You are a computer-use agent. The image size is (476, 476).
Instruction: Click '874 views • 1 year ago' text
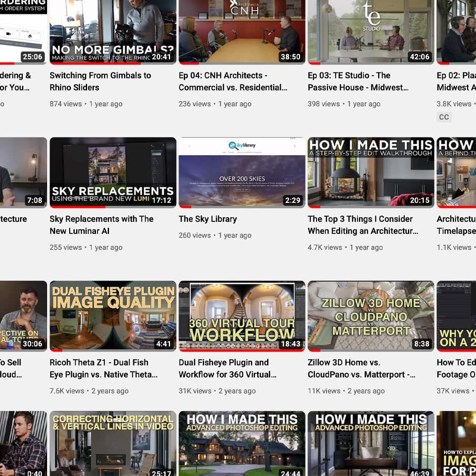tap(86, 104)
